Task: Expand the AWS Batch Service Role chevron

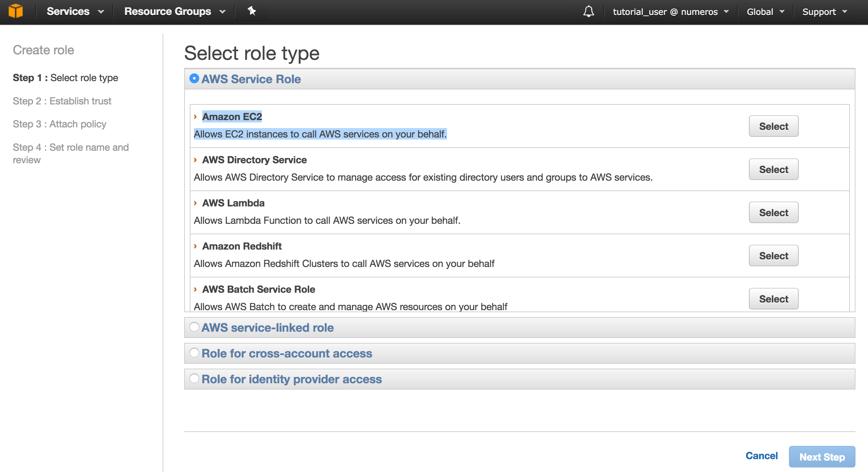Action: pyautogui.click(x=195, y=289)
